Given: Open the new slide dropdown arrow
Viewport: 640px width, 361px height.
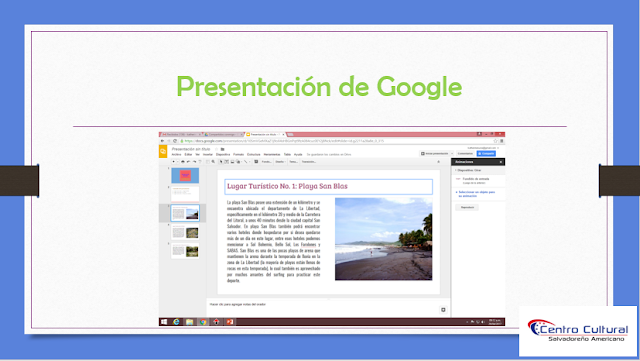Looking at the screenshot, I should click(178, 162).
